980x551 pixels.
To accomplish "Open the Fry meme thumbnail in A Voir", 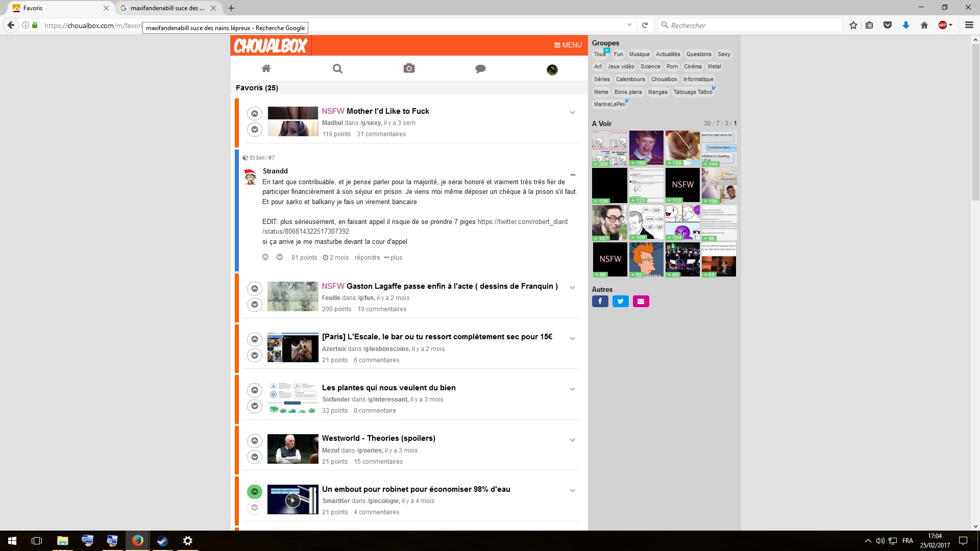I will (646, 260).
